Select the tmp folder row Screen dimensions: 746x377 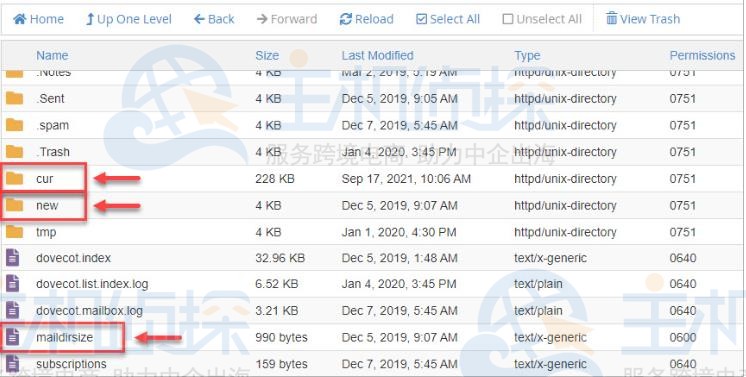point(373,232)
